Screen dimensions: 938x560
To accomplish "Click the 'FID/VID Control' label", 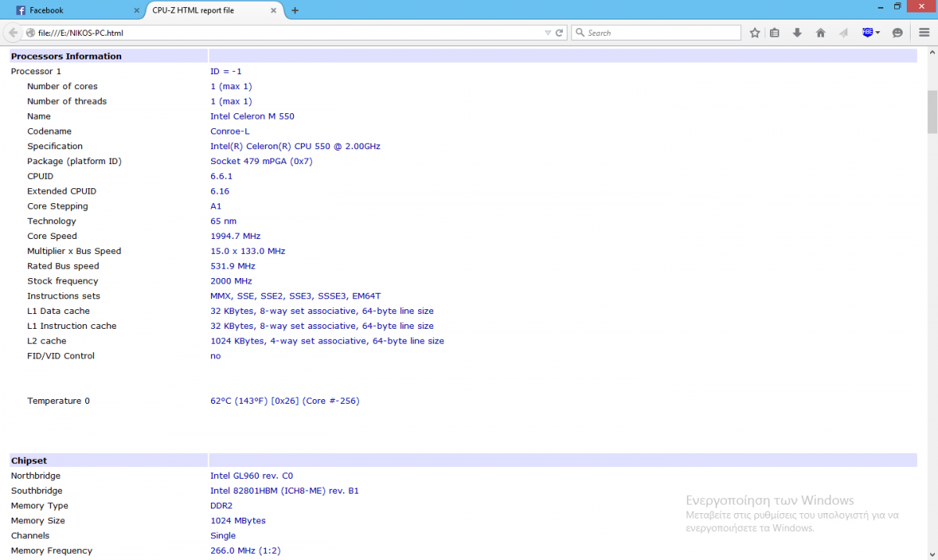I will pos(61,355).
